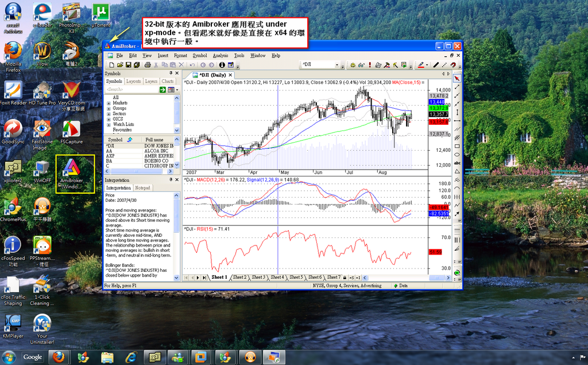588x365 pixels.
Task: Select the vertical line study tool
Action: click(457, 112)
